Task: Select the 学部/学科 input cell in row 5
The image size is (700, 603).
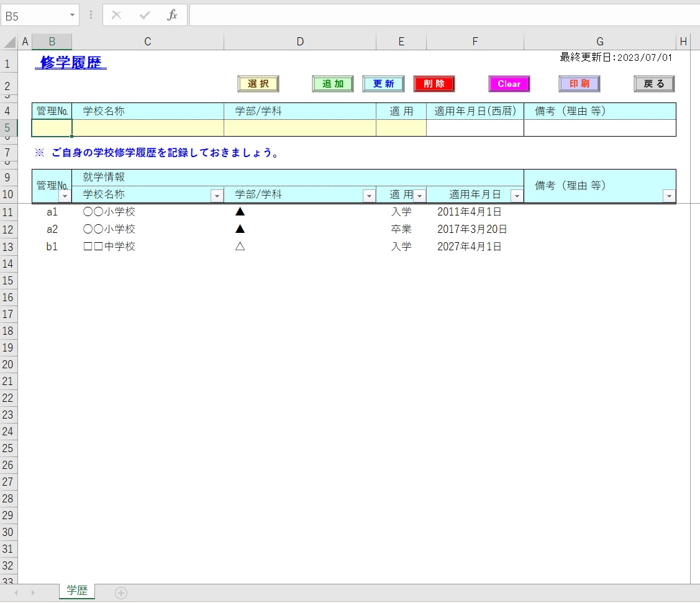Action: [300, 128]
